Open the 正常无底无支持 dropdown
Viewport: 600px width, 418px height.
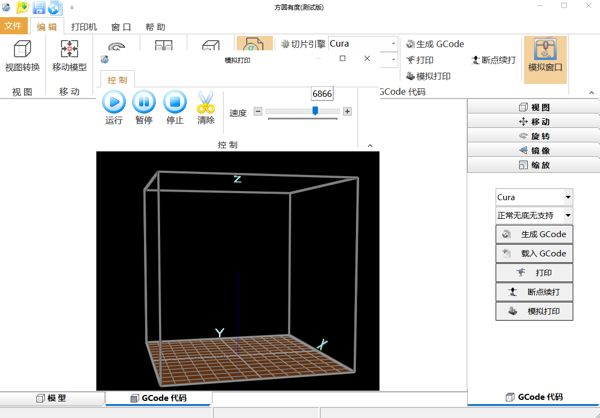point(568,215)
